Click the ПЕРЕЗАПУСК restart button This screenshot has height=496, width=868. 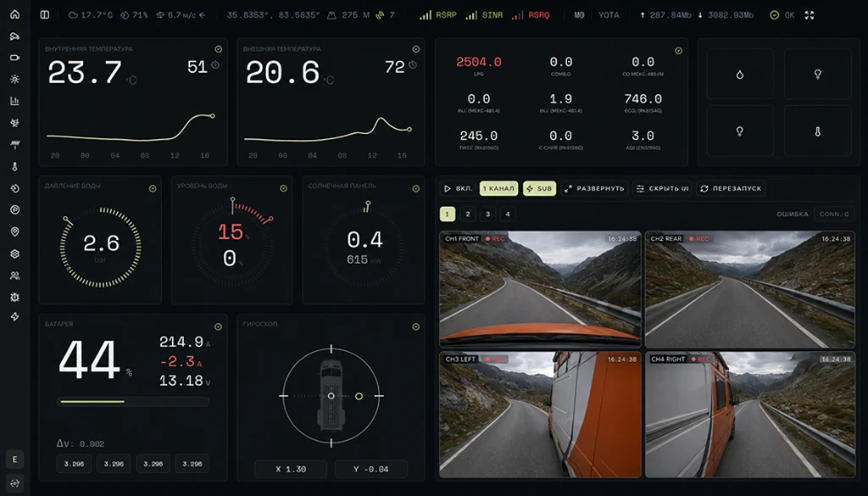coord(731,188)
